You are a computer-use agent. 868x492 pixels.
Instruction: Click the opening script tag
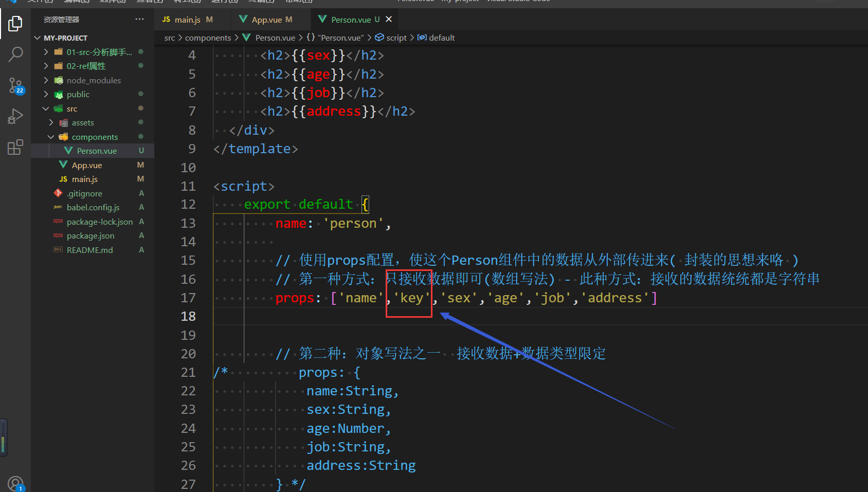click(x=244, y=186)
